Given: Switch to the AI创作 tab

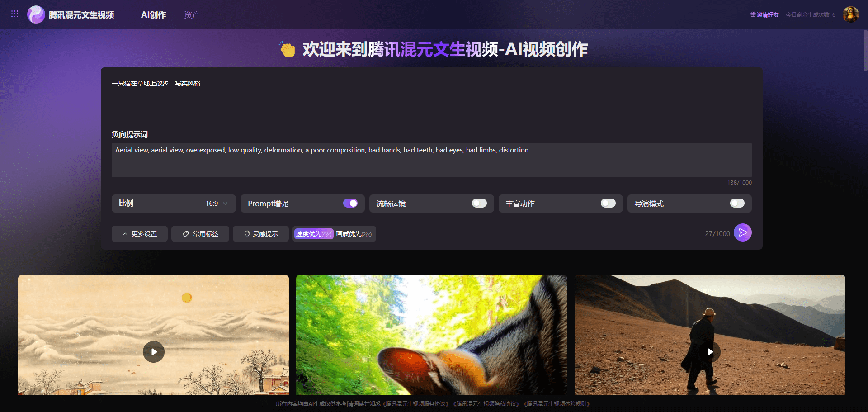Looking at the screenshot, I should [x=154, y=15].
